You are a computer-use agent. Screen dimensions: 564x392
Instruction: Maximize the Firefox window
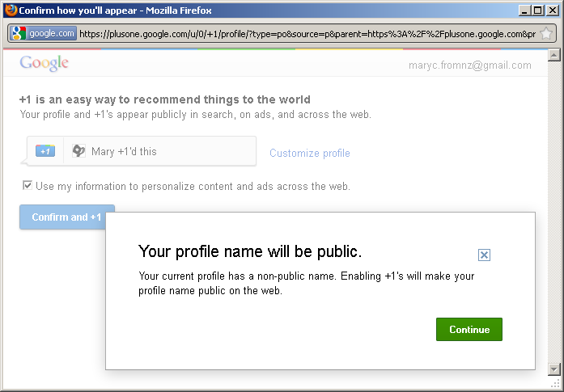click(x=538, y=11)
